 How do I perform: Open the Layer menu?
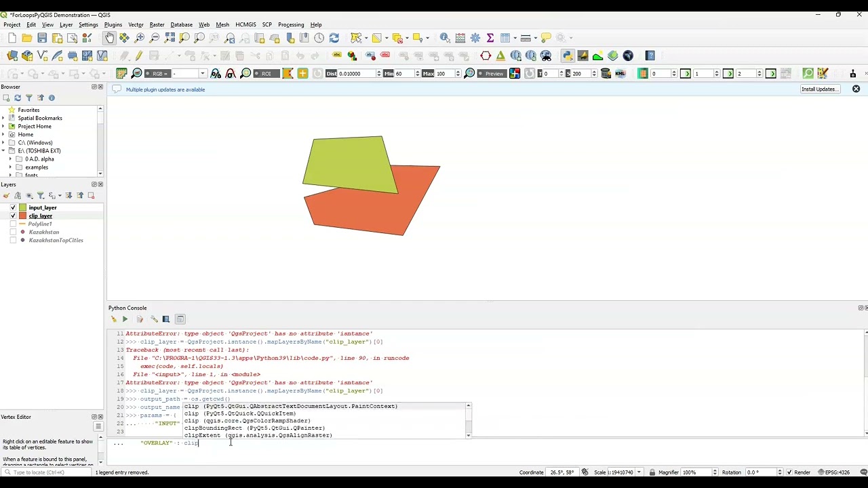[66, 24]
